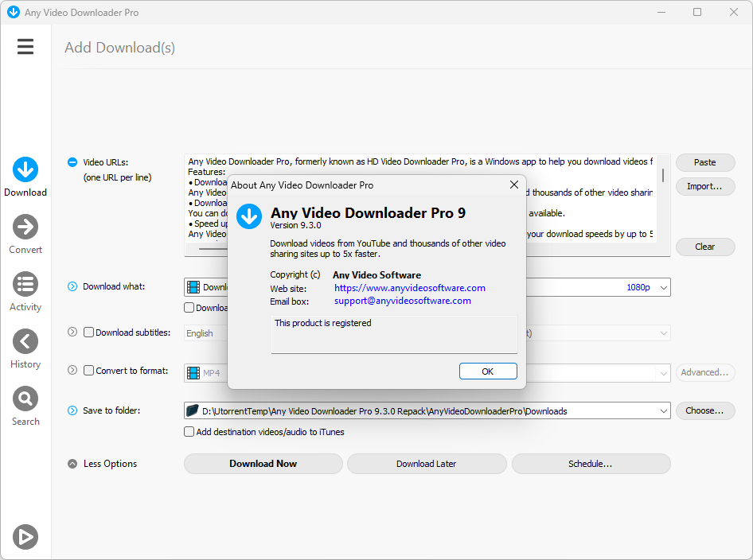Click the film icon beside MP4

193,373
